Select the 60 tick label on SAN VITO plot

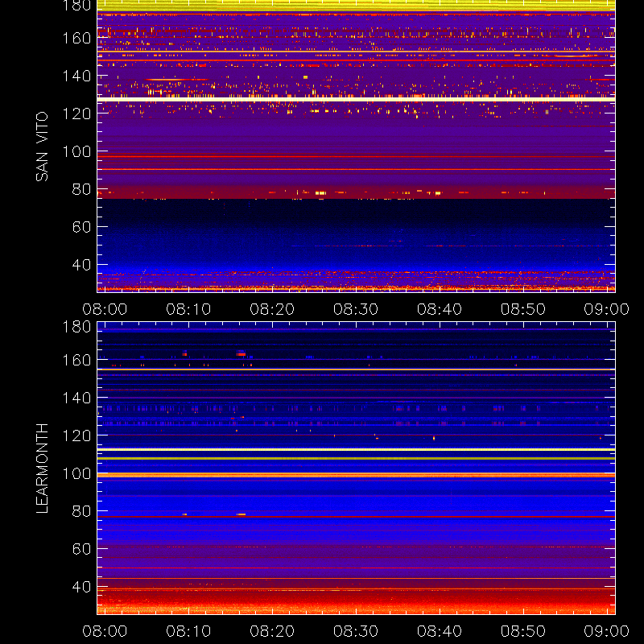(x=81, y=227)
